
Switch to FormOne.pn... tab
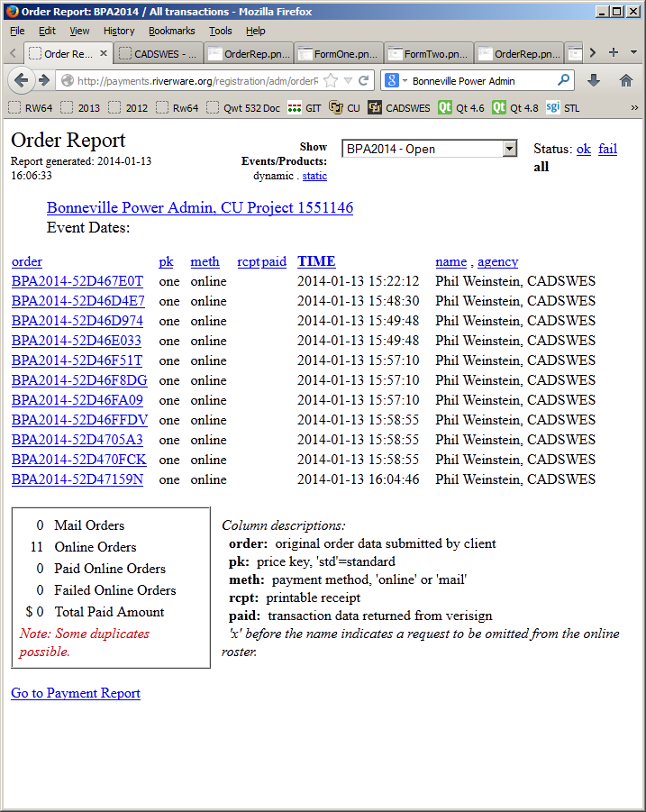(x=339, y=53)
